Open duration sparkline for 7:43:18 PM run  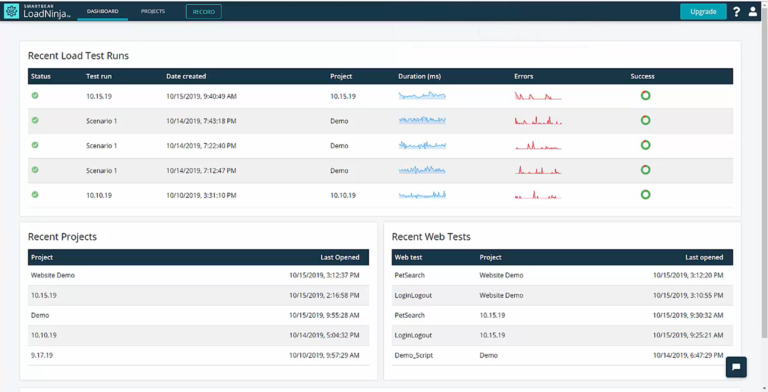(x=422, y=120)
